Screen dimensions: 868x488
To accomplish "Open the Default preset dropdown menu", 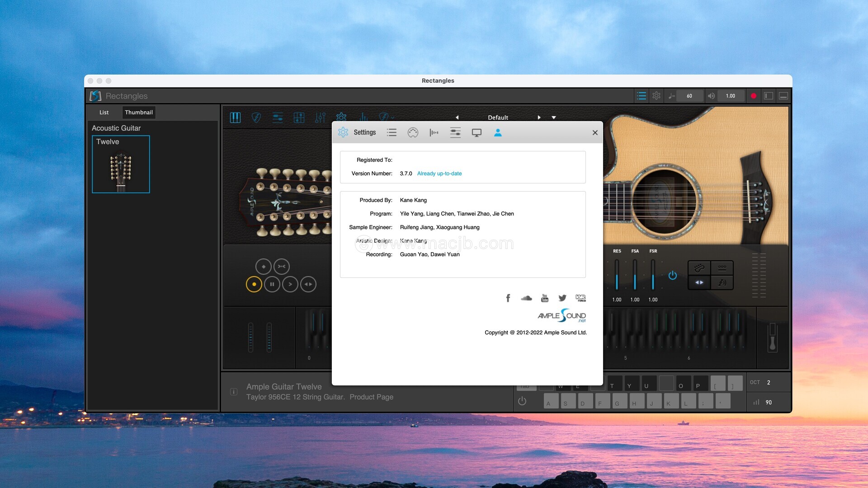I will [554, 117].
